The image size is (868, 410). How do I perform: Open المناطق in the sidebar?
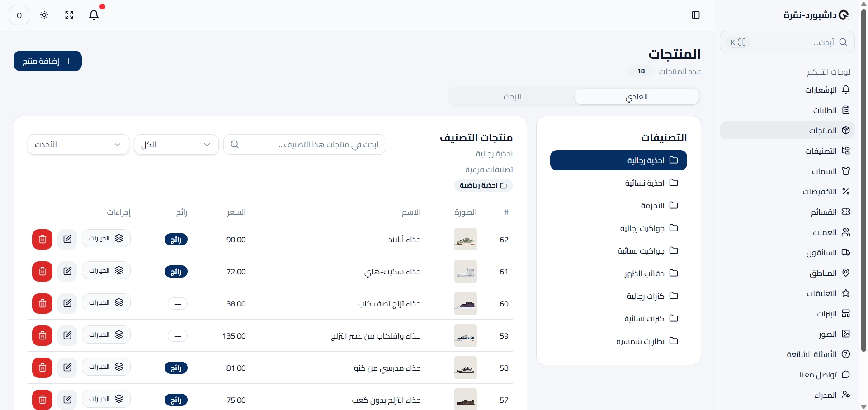[x=787, y=273]
